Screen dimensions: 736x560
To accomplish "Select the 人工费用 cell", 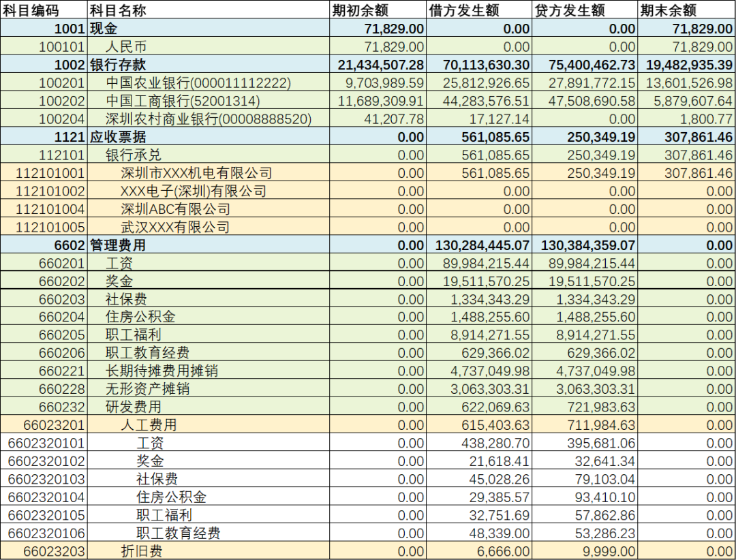I will (209, 424).
